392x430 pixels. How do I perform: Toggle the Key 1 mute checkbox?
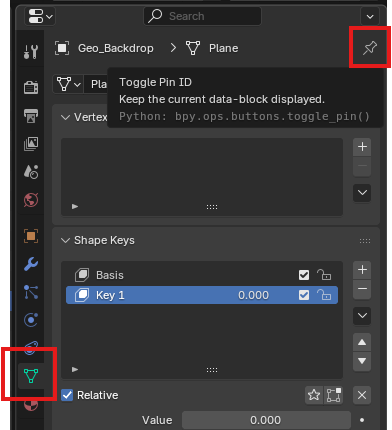pyautogui.click(x=304, y=295)
